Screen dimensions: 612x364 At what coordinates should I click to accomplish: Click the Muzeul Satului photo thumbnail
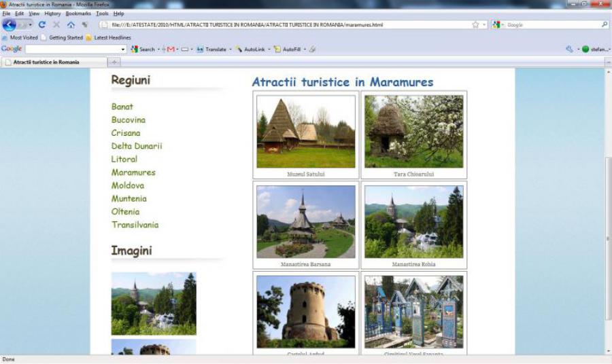tap(306, 131)
